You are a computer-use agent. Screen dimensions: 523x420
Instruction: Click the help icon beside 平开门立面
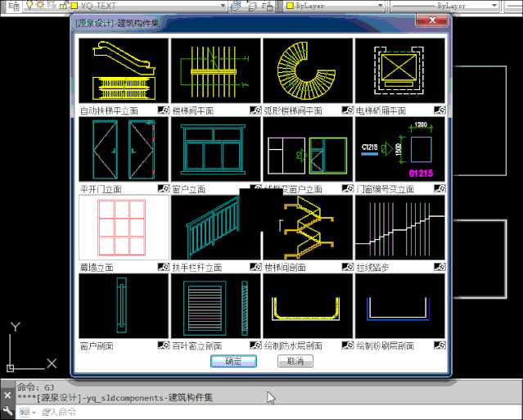(164, 188)
